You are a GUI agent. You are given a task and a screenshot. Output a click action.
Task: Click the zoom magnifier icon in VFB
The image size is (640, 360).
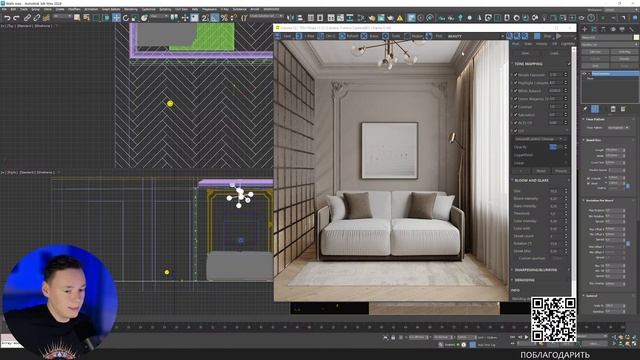pyautogui.click(x=509, y=36)
